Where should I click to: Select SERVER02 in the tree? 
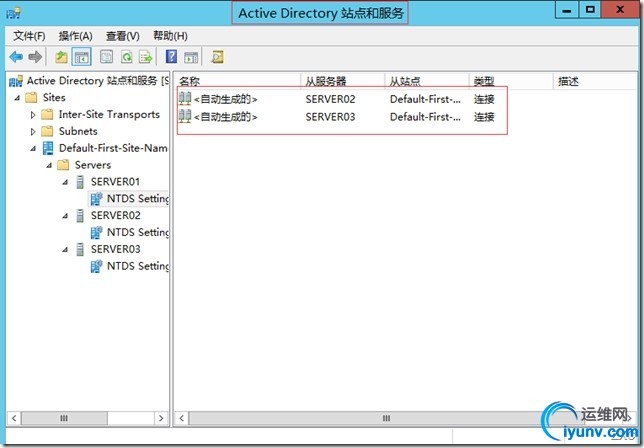tap(115, 215)
